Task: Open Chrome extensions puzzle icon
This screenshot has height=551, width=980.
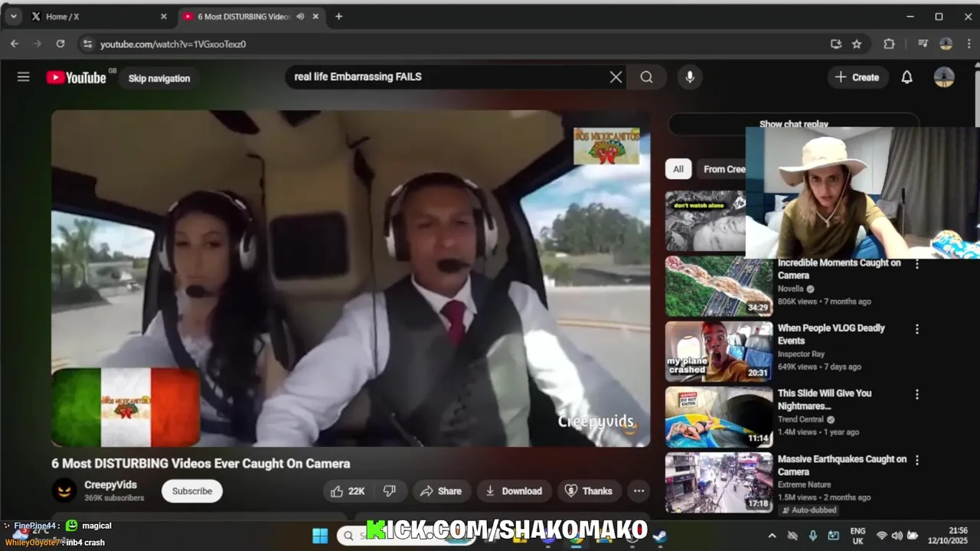Action: pyautogui.click(x=889, y=44)
